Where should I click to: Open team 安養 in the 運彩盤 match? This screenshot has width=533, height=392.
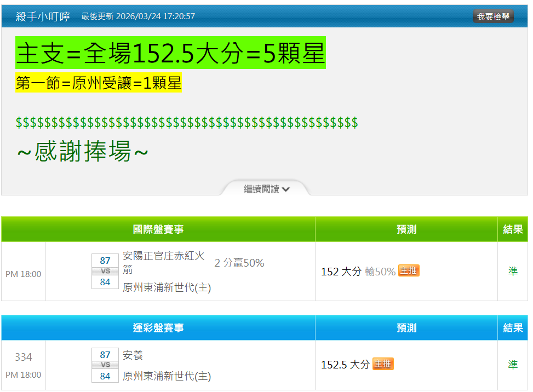[x=133, y=355]
